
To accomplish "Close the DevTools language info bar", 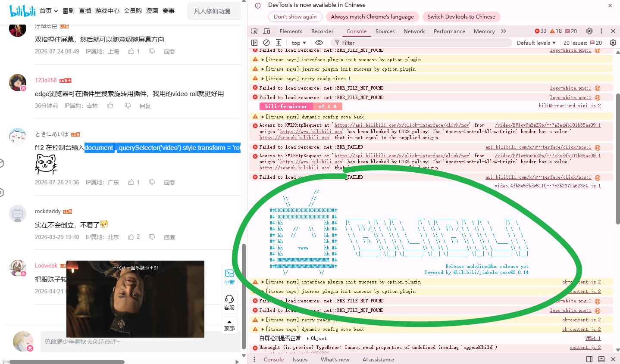I will click(x=610, y=6).
